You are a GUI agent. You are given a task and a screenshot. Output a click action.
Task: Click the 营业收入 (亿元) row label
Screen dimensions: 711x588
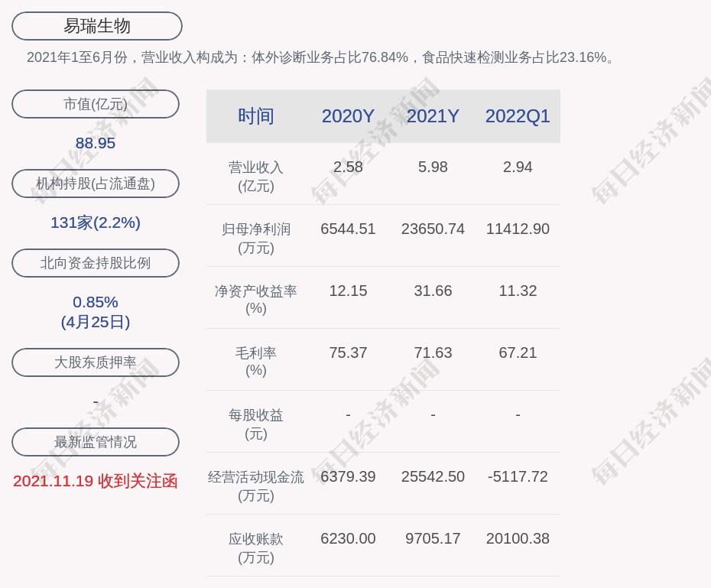pyautogui.click(x=256, y=177)
